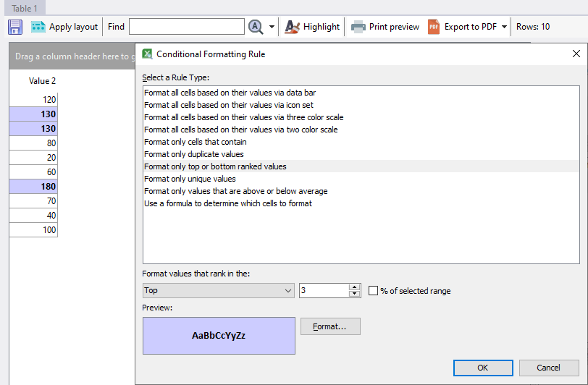Open the Top/Bottom rank dropdown

(218, 290)
